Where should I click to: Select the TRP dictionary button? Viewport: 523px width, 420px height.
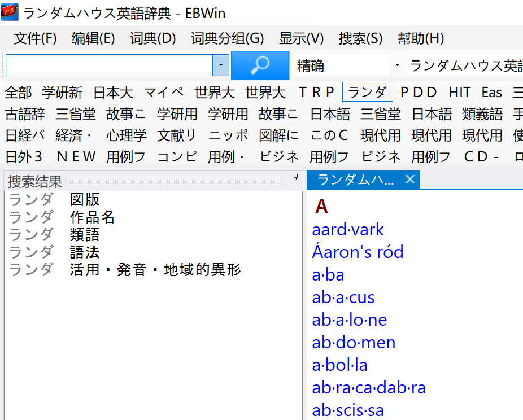pyautogui.click(x=316, y=93)
